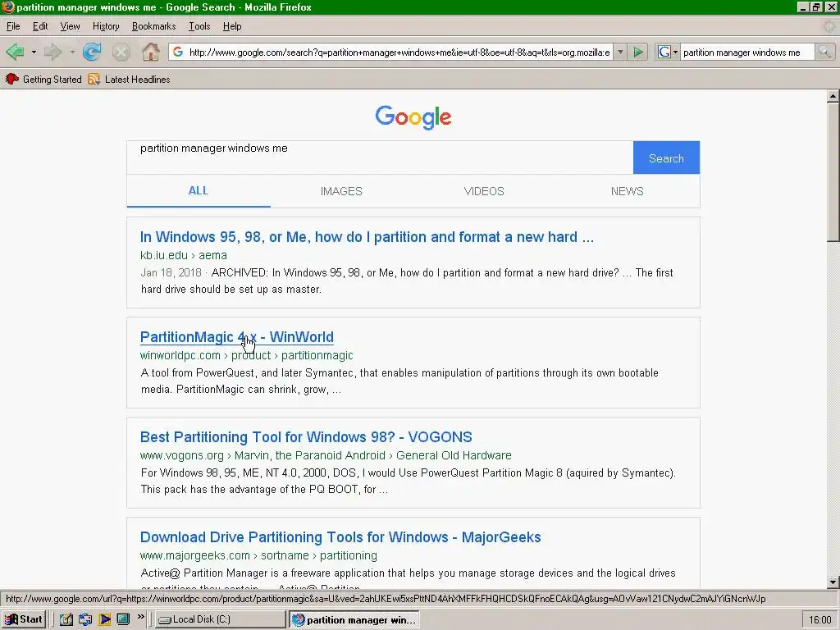Click the Firefox throbber activity icon
Image resolution: width=840 pixels, height=630 pixels.
(829, 26)
